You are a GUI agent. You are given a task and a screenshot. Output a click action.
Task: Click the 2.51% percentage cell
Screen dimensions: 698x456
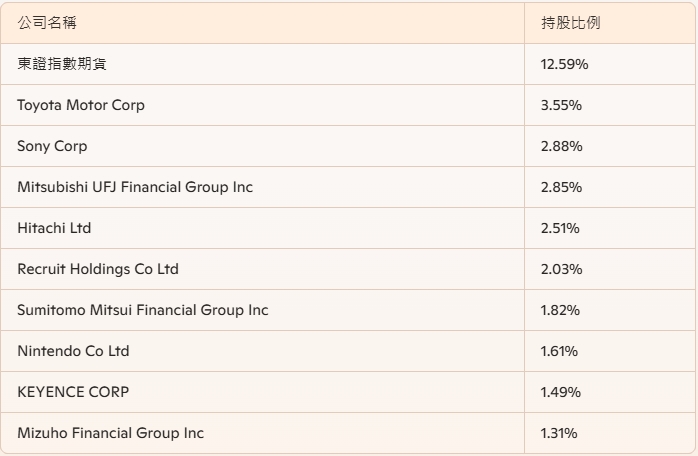(x=560, y=228)
